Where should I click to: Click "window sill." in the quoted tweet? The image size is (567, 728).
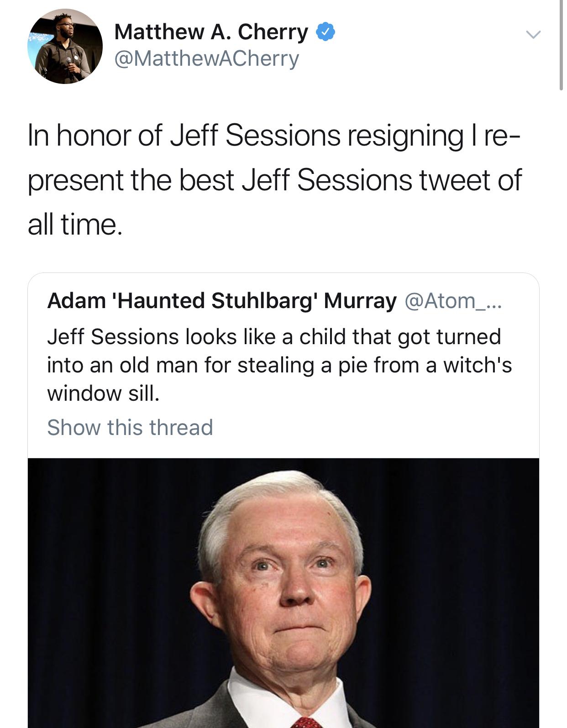pyautogui.click(x=104, y=393)
